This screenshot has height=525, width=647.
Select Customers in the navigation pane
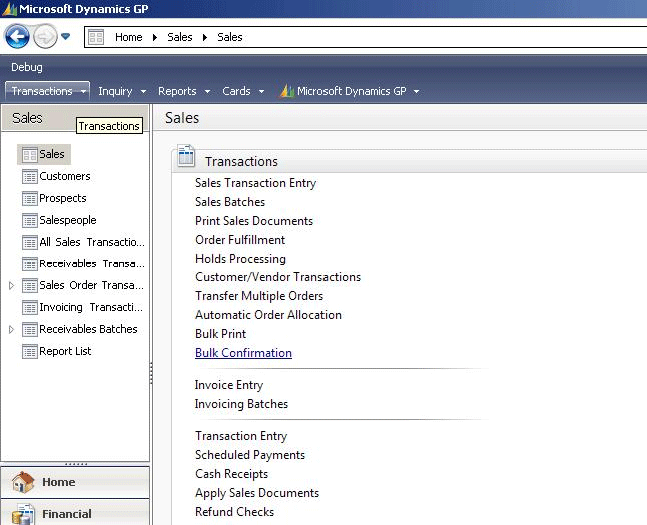pos(65,176)
